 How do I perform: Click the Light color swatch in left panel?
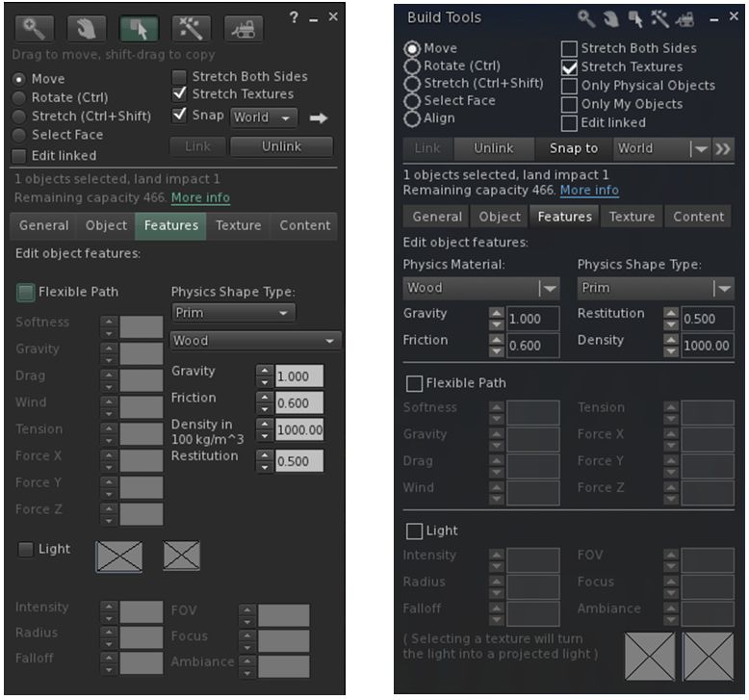[x=118, y=556]
